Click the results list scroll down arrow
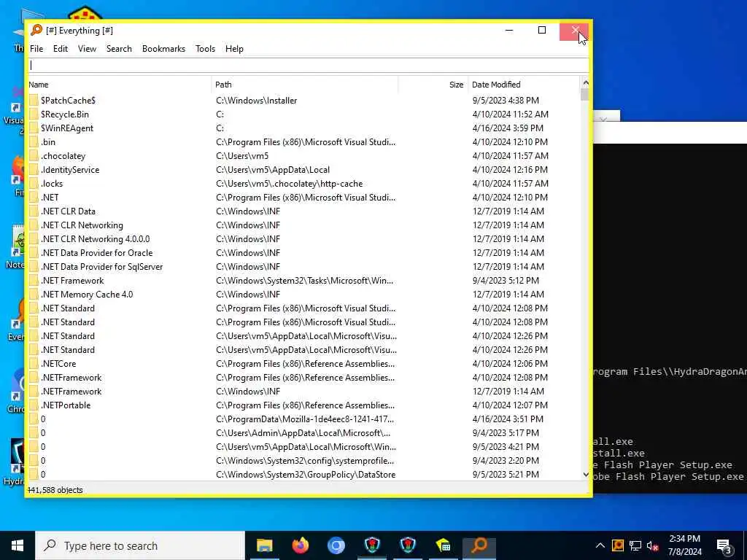Screen dimensions: 747x560 586,474
